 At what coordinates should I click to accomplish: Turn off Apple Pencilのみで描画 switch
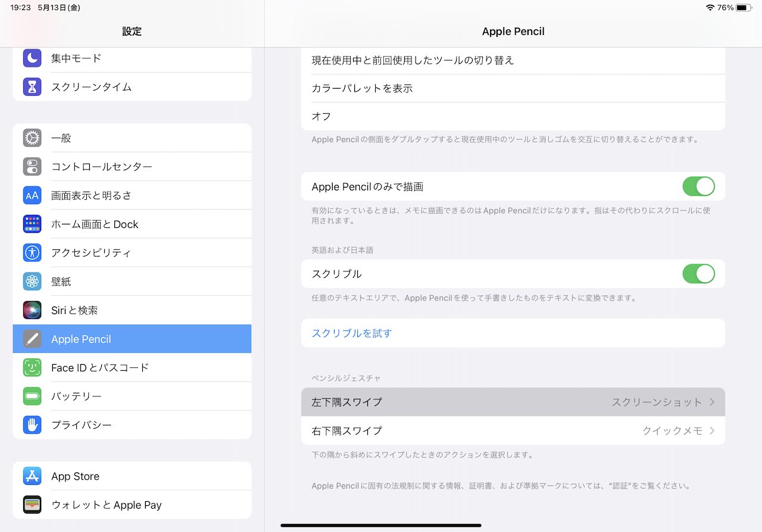pos(698,187)
